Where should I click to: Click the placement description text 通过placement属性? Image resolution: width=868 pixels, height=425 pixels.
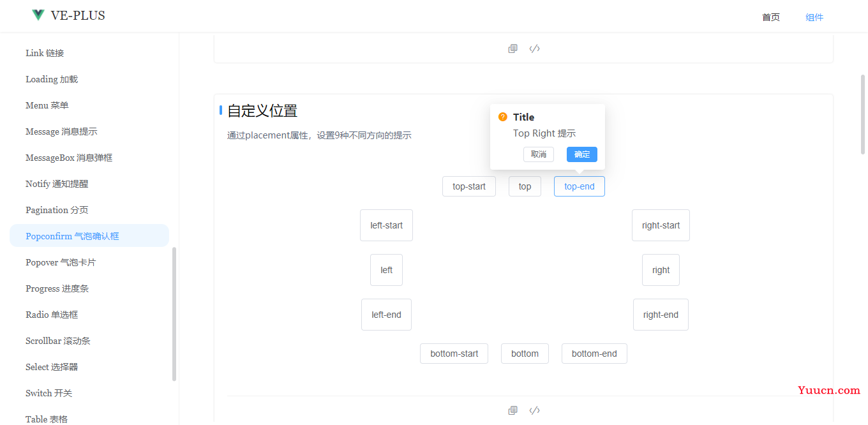click(319, 135)
